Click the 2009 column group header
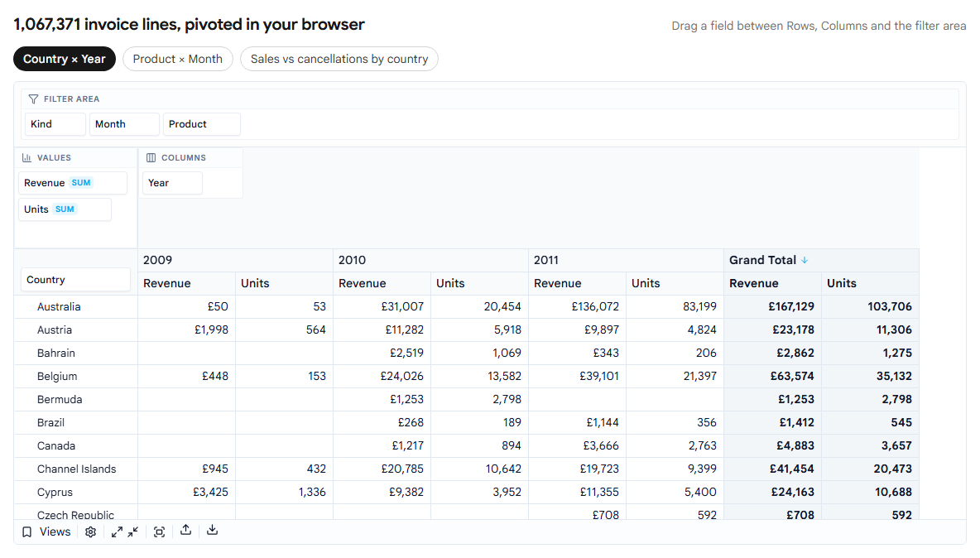This screenshot has height=558, width=980. click(x=235, y=260)
